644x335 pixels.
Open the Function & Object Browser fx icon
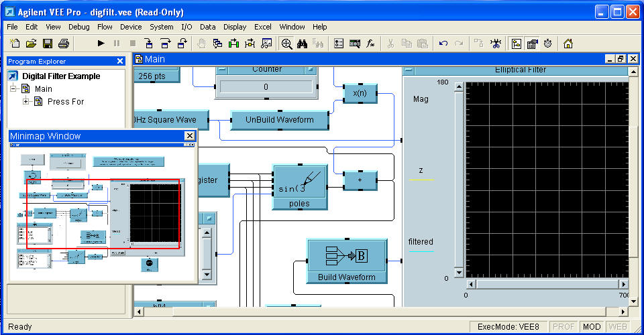371,44
